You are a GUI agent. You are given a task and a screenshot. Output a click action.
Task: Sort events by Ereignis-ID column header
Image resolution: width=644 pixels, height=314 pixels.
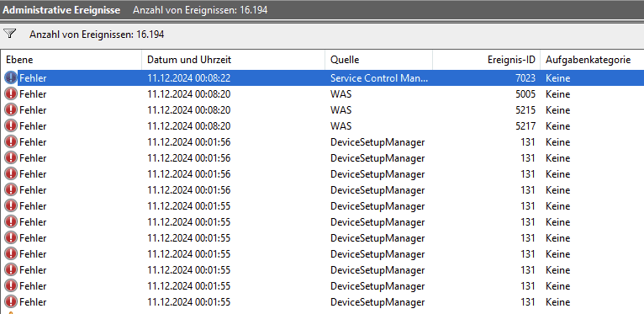tap(486, 60)
